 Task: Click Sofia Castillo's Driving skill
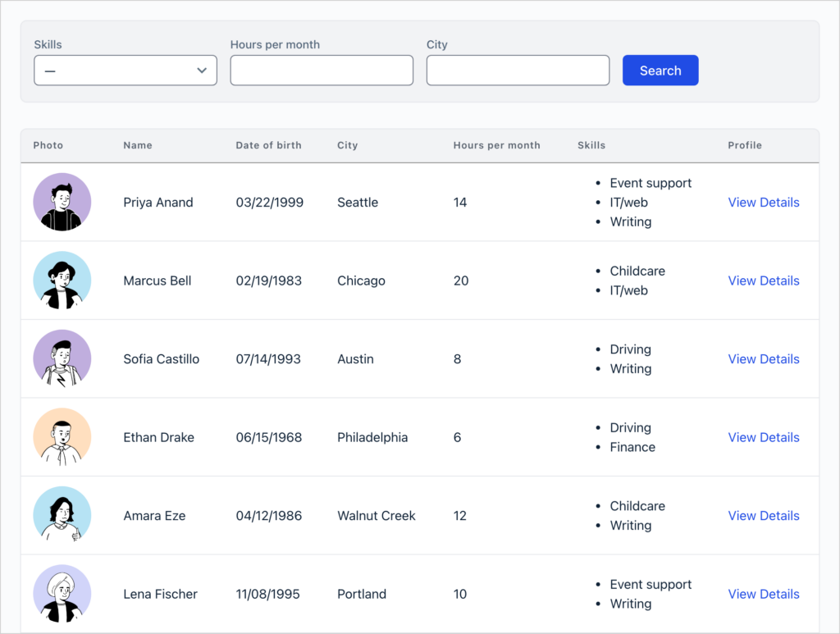point(630,349)
